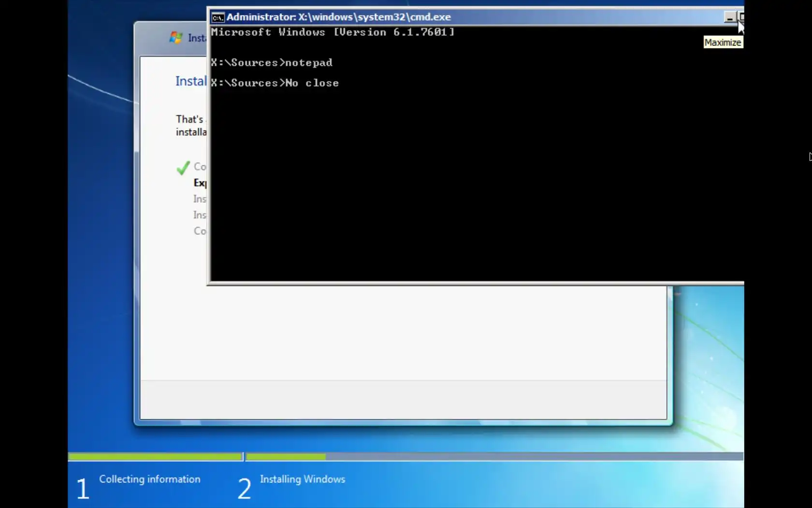Click the cmd.exe title bar text

(x=338, y=17)
